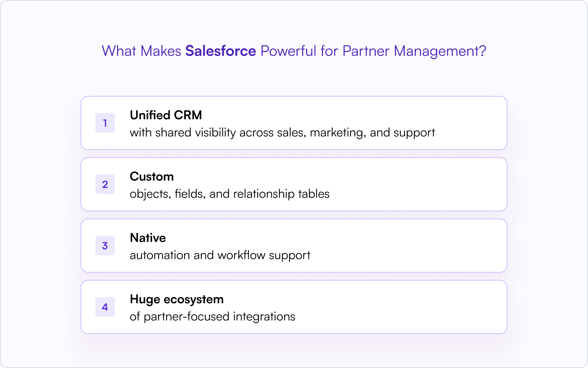Select the Huge ecosystem heading

[x=177, y=299]
